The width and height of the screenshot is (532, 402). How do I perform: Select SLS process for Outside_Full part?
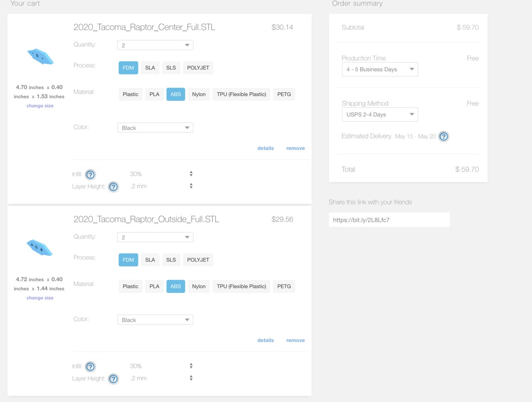(171, 260)
